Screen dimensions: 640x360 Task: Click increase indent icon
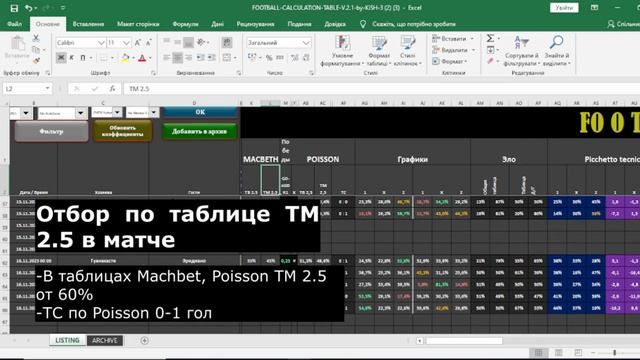click(x=211, y=58)
